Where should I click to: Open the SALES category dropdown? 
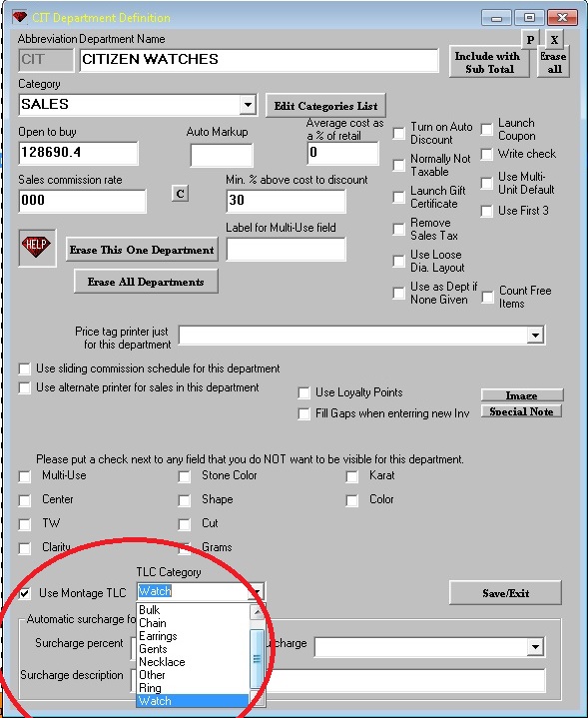[x=248, y=105]
